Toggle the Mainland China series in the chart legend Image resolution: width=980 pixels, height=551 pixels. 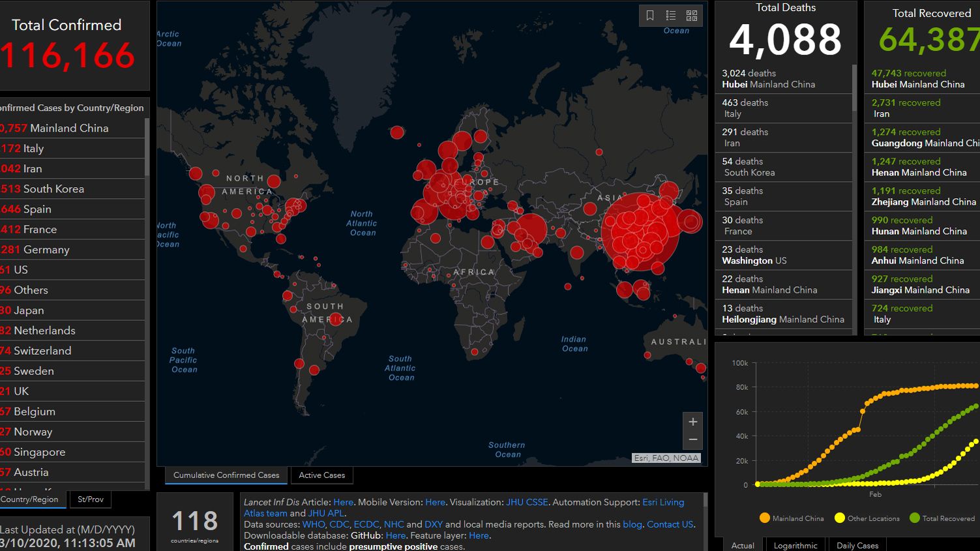(764, 518)
